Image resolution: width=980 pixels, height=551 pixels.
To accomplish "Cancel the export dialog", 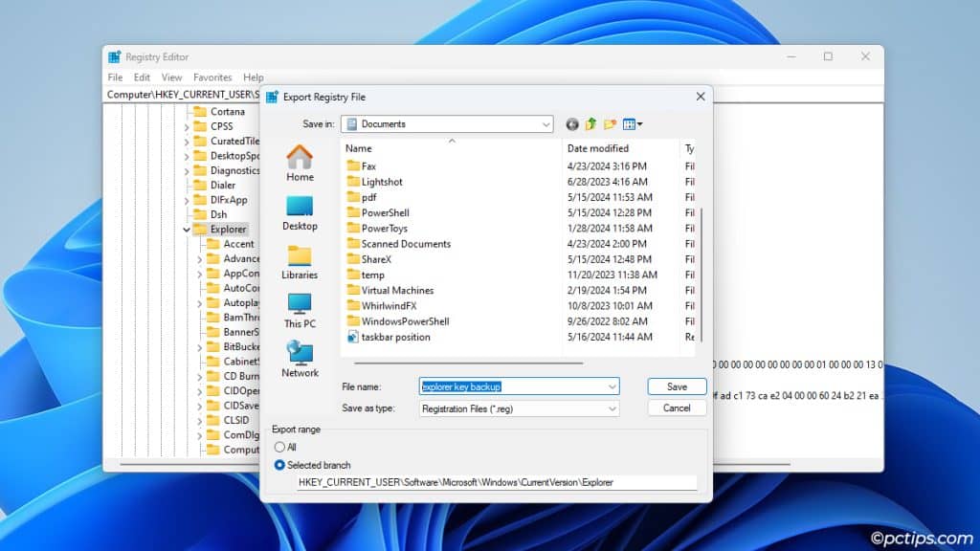I will 676,408.
